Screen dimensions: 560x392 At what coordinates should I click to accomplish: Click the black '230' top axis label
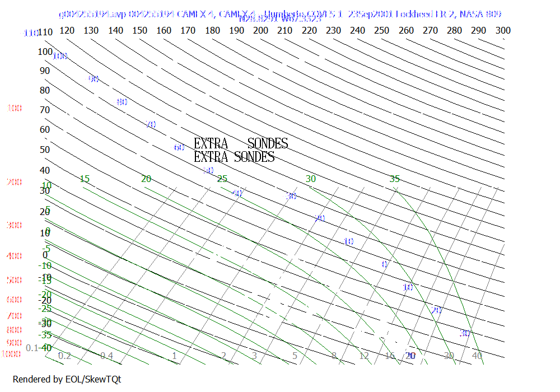(x=333, y=30)
